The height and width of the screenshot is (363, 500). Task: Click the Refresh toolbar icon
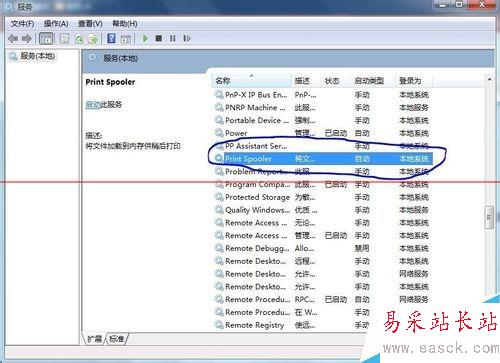[x=79, y=39]
